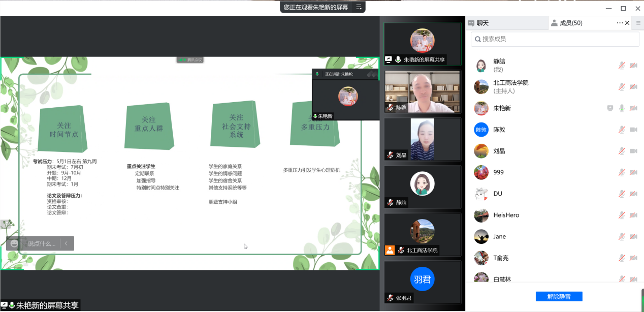Toggle the camera icon for 陈敦 in member list
This screenshot has height=312, width=644.
633,130
